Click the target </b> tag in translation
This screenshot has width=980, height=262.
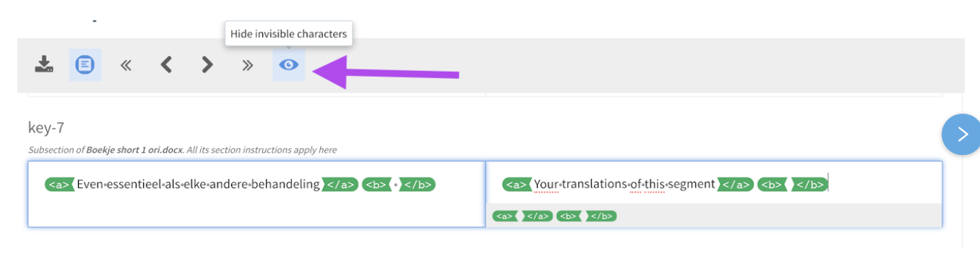(x=809, y=185)
